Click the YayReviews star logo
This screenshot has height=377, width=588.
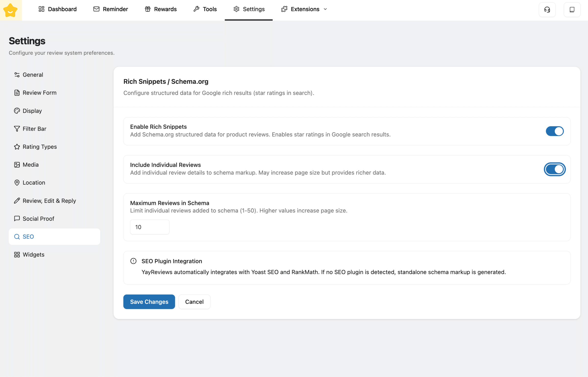(11, 10)
